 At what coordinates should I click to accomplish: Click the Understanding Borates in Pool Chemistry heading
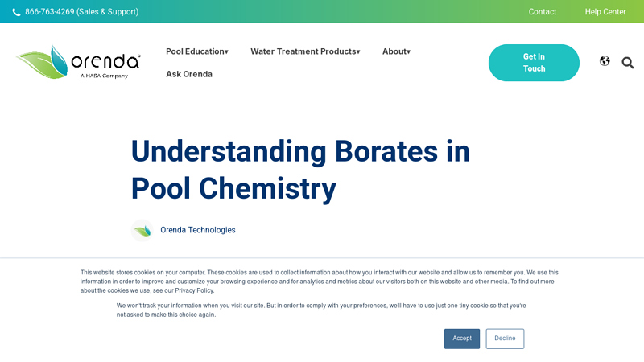pyautogui.click(x=300, y=170)
